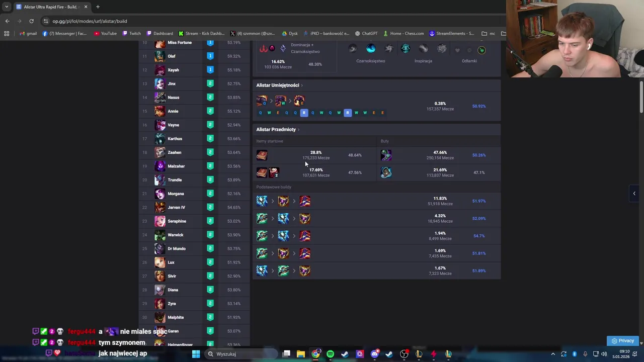Expand the Alistar Przedmioty section
The image size is (644, 362).
(278, 130)
